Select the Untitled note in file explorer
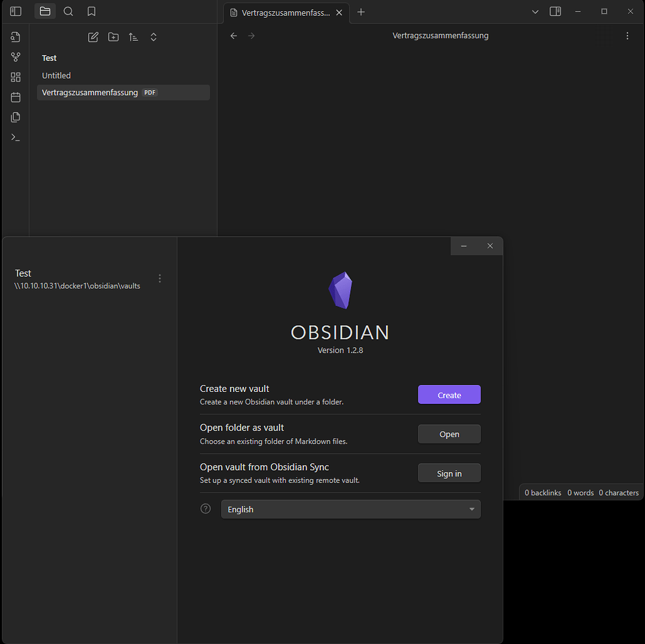The image size is (645, 644). 56,75
